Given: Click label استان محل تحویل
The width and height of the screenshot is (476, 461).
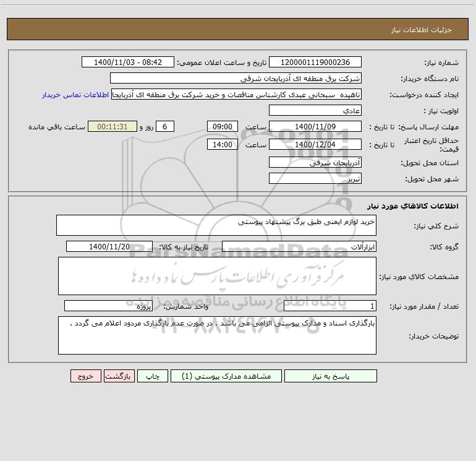Looking at the screenshot, I should coord(430,163).
